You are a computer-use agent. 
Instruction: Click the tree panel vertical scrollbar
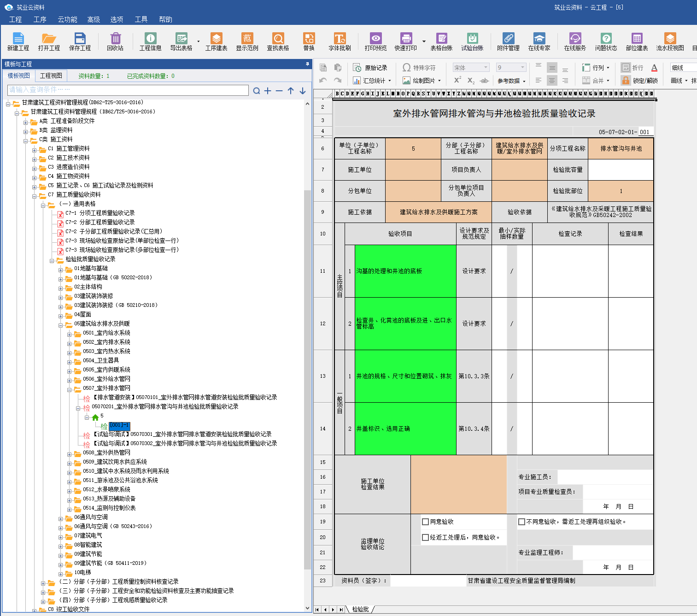308,380
